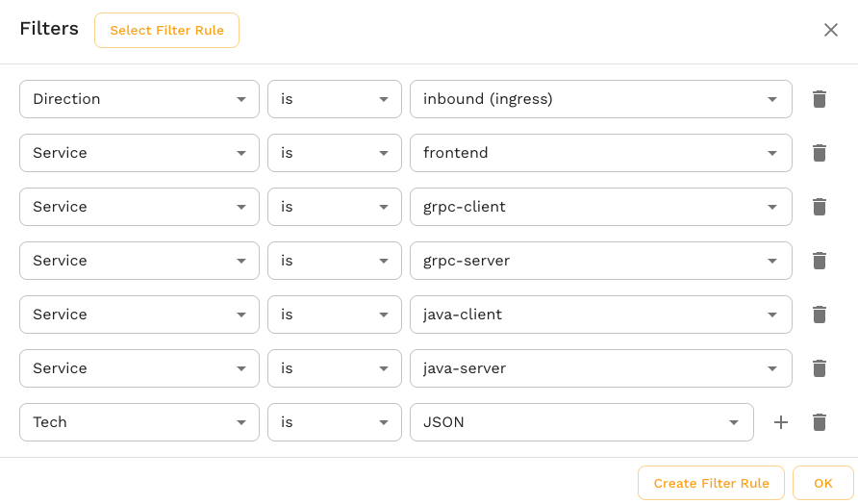Screen dimensions: 858x504
Task: Delete the Direction inbound filter row
Action: tap(820, 99)
